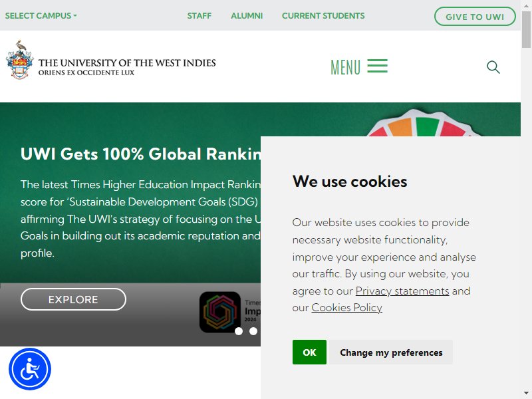The height and width of the screenshot is (399, 532).
Task: Click the UWI crest logo
Action: pyautogui.click(x=19, y=60)
